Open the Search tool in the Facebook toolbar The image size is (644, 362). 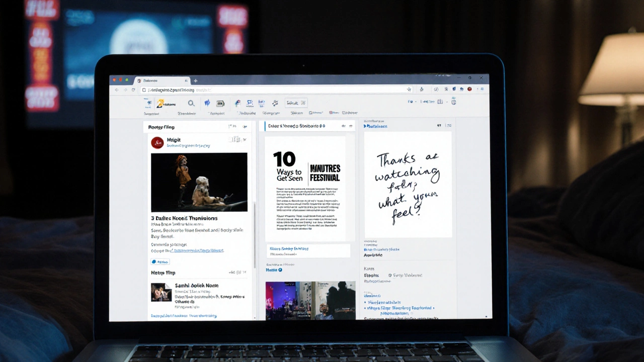tap(191, 103)
